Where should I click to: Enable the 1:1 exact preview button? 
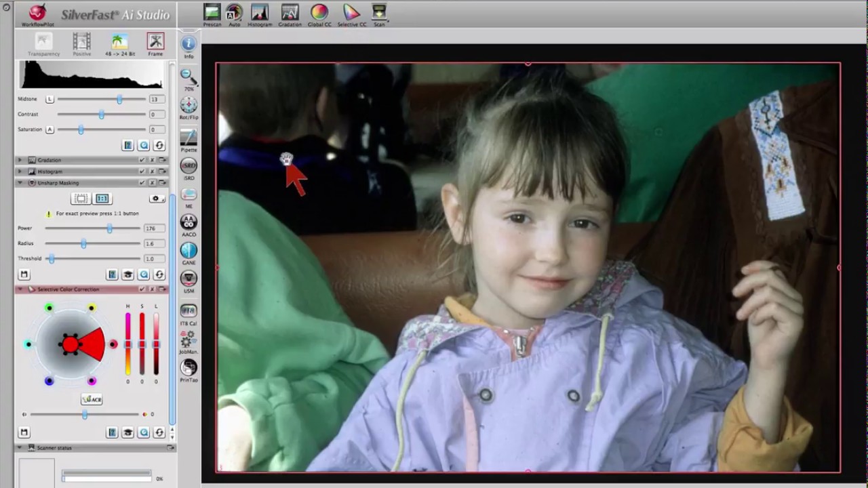pos(102,199)
